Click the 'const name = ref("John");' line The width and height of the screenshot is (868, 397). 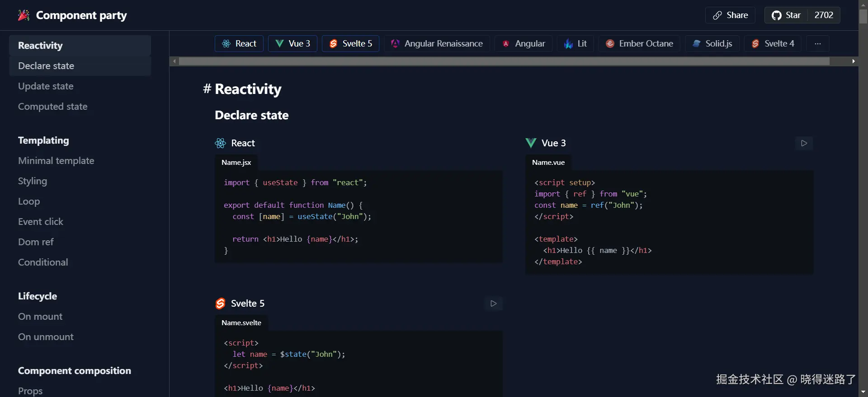click(588, 205)
